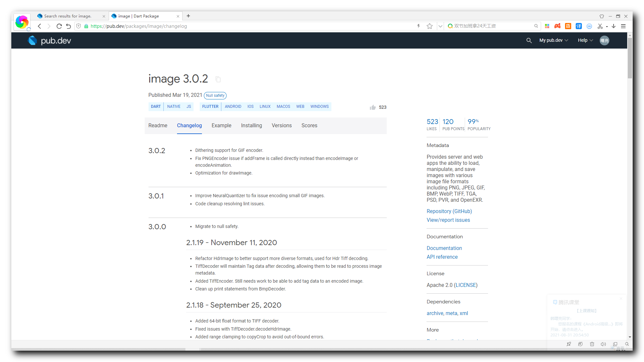Click the red game controller extension icon
644x362 pixels.
(x=557, y=26)
